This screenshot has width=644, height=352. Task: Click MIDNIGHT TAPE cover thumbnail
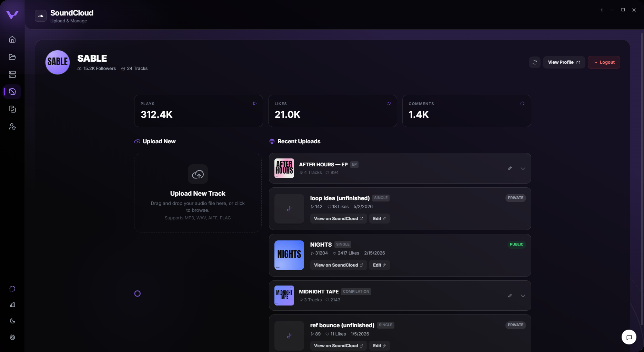(x=284, y=296)
